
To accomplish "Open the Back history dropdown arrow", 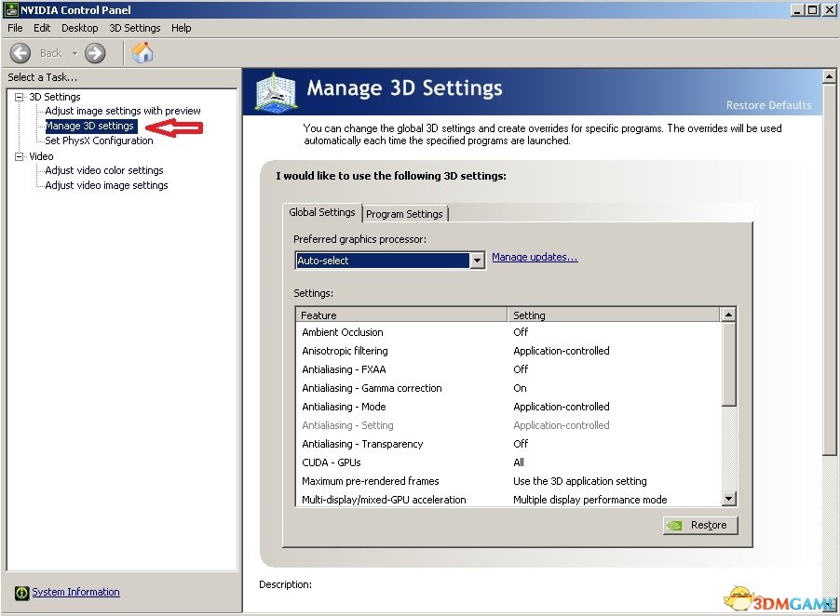I will coord(75,53).
